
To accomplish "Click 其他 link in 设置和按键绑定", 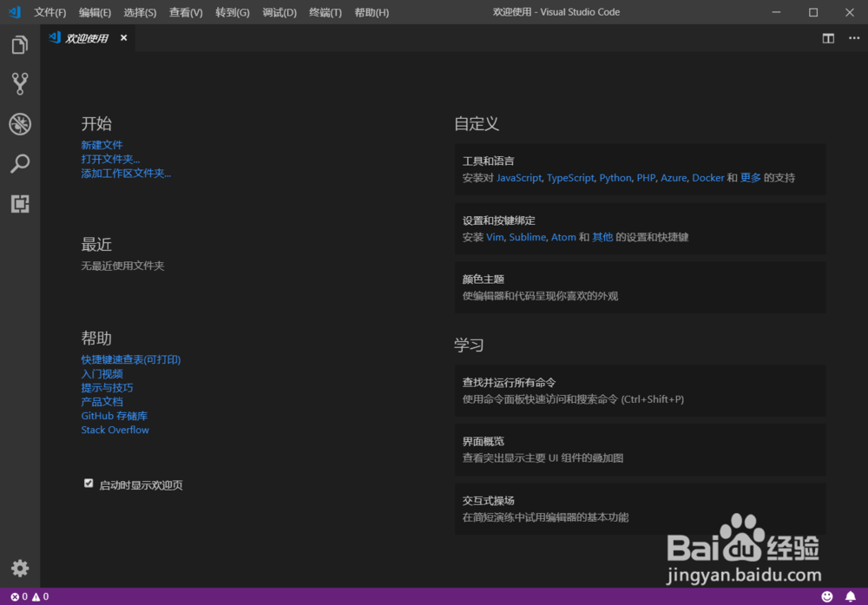I will click(602, 237).
